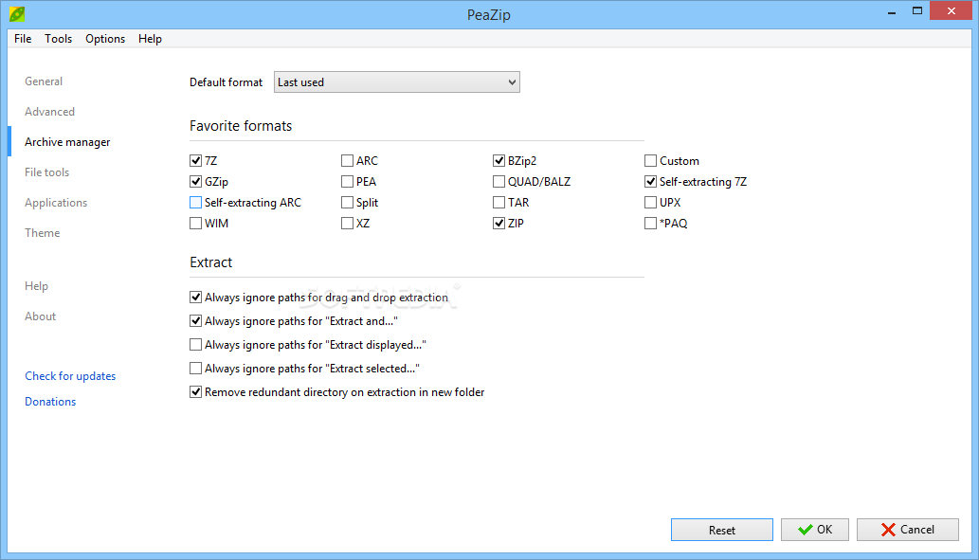Click the Check for updates link

[70, 376]
